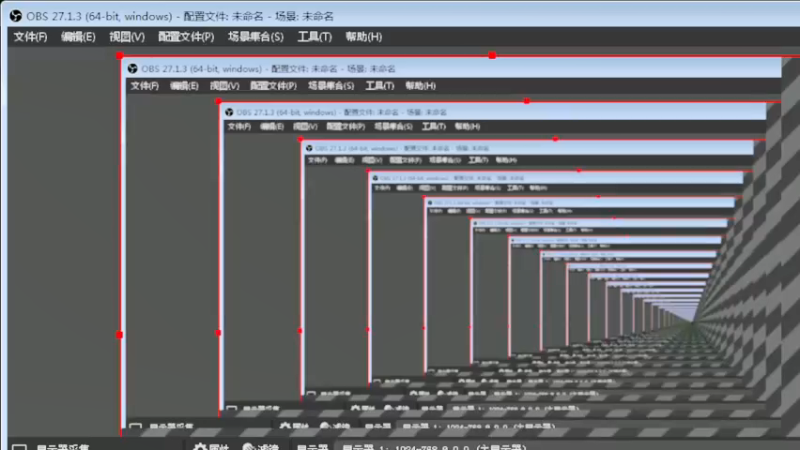Click the outermost source's left-middle red handle

pyautogui.click(x=119, y=335)
